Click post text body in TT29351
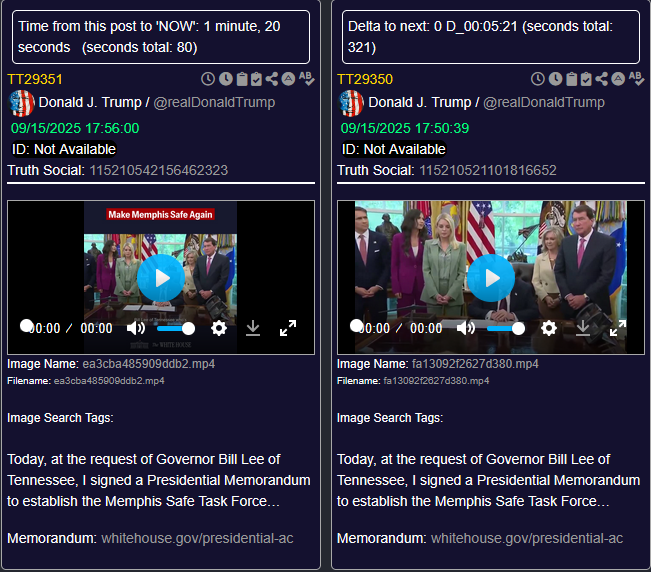The height and width of the screenshot is (572, 651). [159, 480]
